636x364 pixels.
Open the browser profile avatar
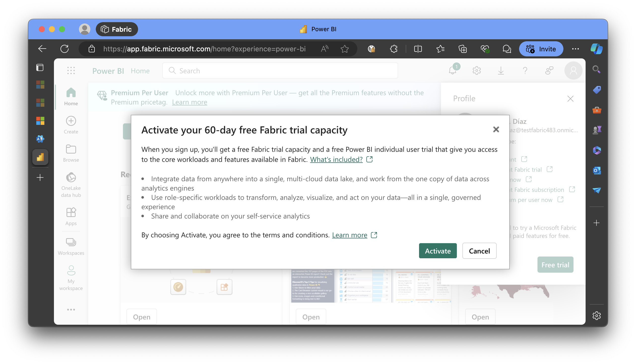point(85,29)
